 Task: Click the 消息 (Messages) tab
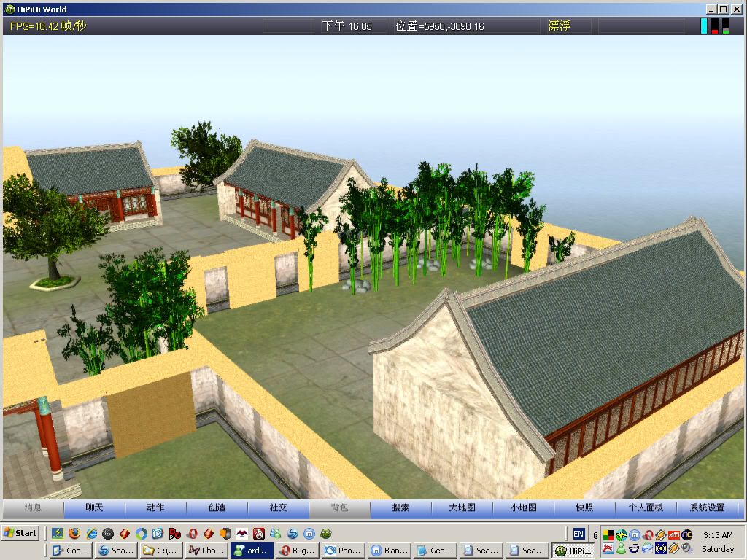click(x=33, y=508)
